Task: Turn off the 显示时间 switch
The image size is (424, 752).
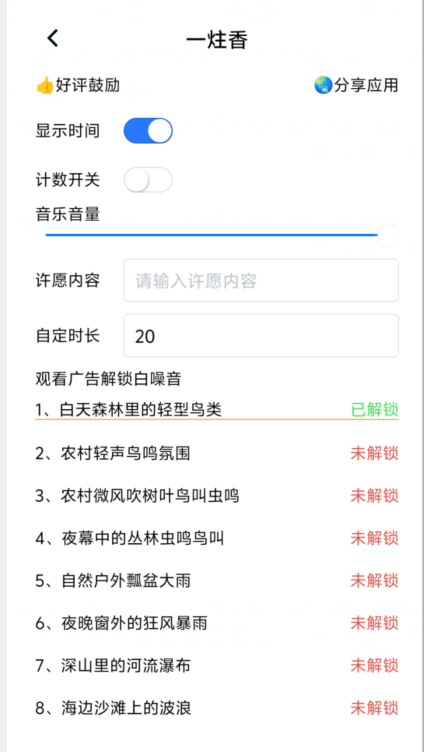Action: [148, 131]
